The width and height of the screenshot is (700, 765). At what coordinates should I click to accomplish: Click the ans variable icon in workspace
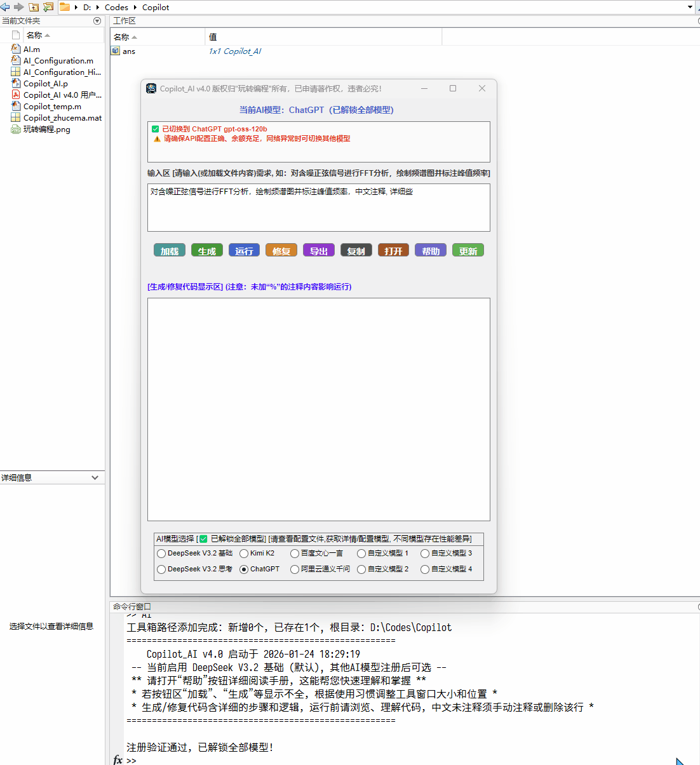pos(116,51)
